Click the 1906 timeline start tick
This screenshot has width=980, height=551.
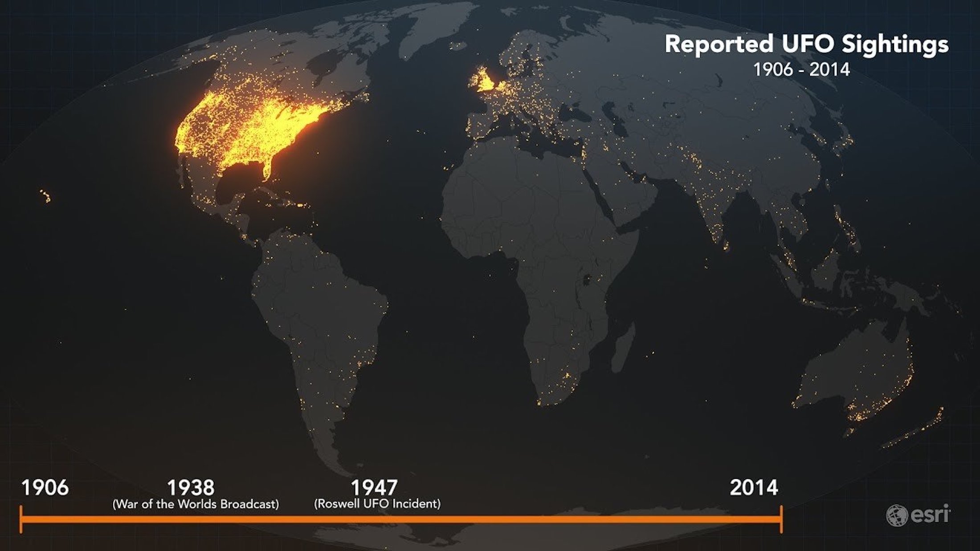click(21, 519)
